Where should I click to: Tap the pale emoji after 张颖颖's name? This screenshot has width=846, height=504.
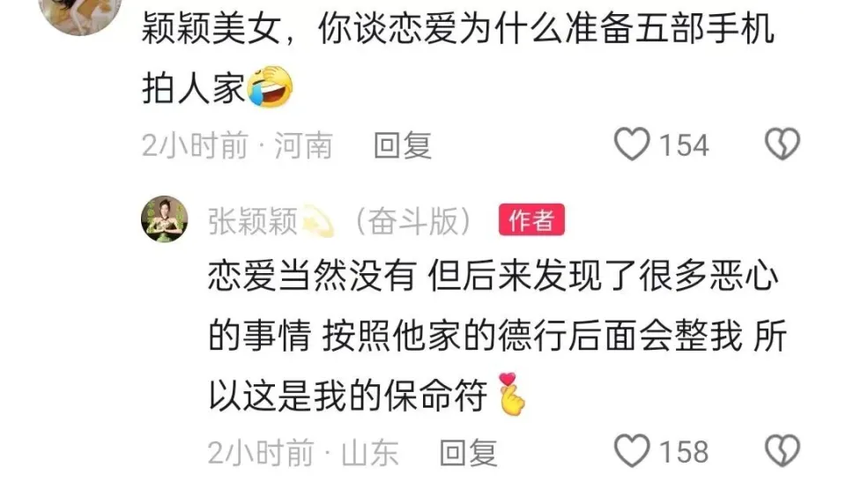(318, 221)
